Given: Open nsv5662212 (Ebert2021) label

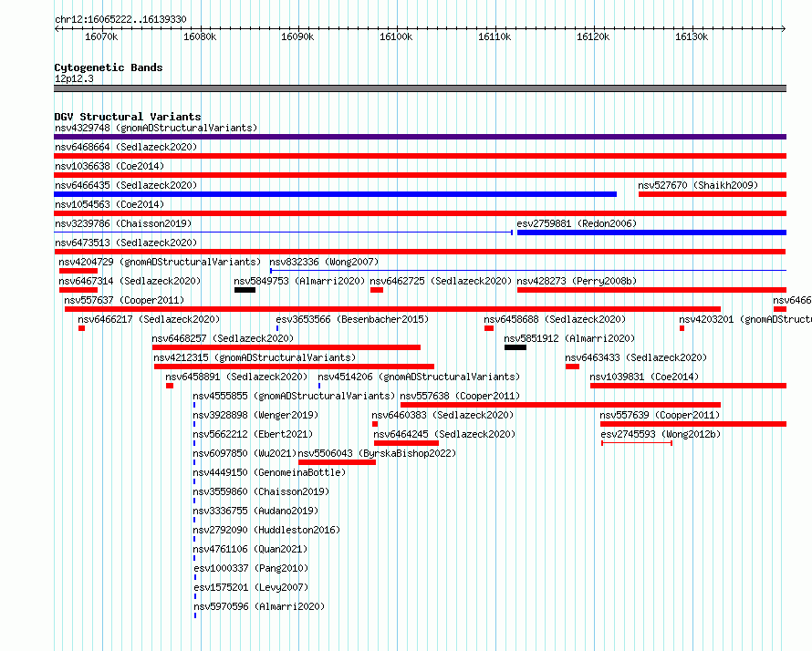Looking at the screenshot, I should tap(253, 434).
